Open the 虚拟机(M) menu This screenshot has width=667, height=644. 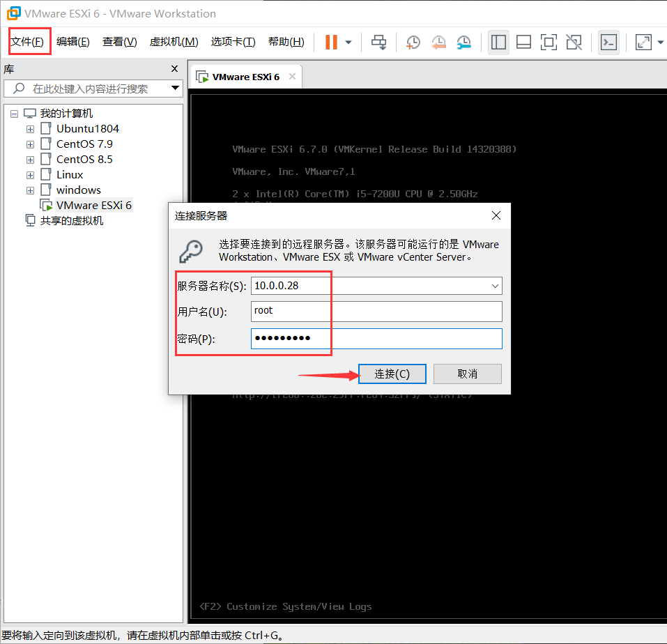point(174,42)
